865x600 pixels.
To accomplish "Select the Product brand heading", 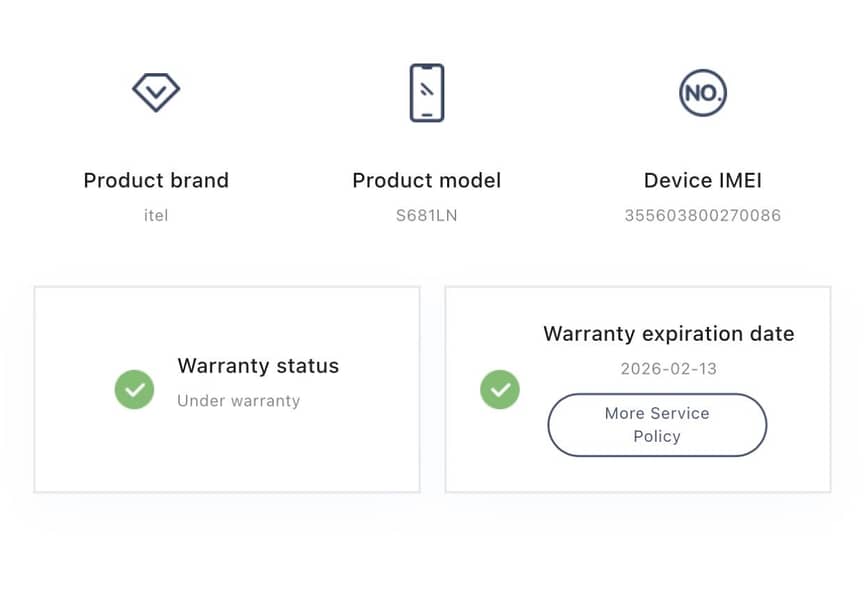I will 156,180.
